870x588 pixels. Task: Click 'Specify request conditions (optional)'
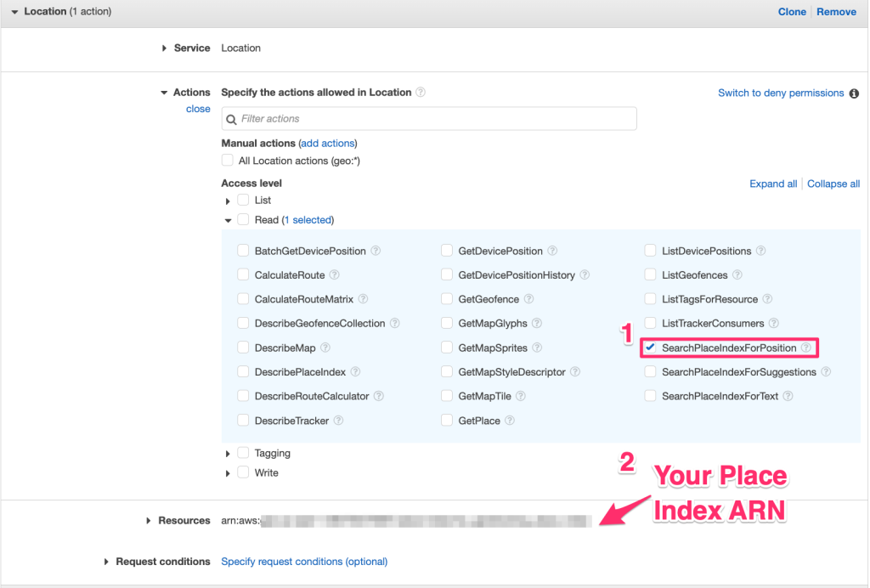tap(302, 561)
